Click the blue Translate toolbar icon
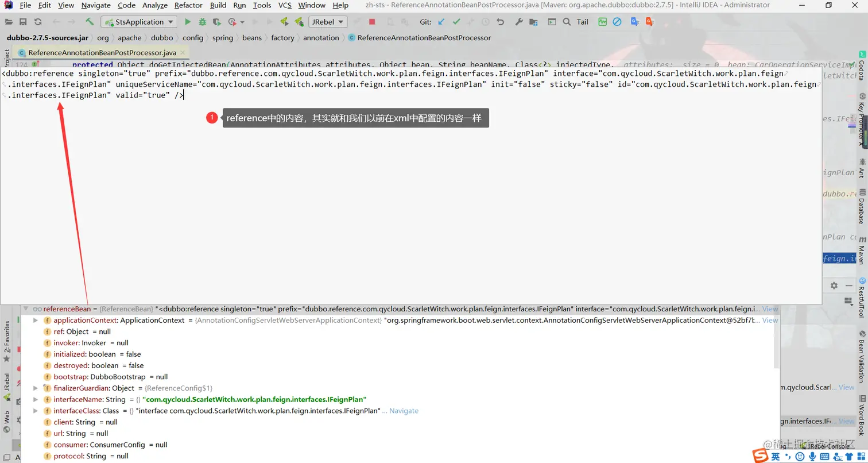868x463 pixels. pos(635,22)
